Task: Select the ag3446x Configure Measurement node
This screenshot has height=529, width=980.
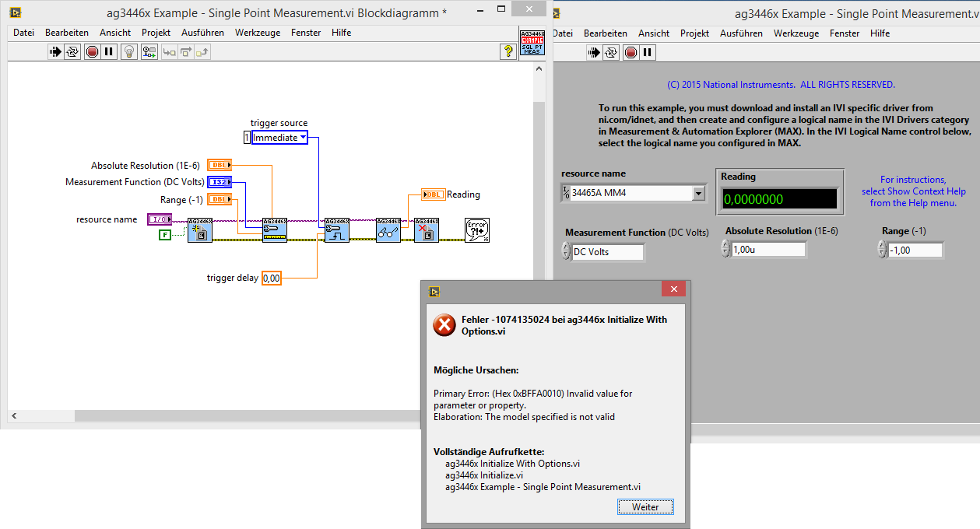Action: coord(275,230)
